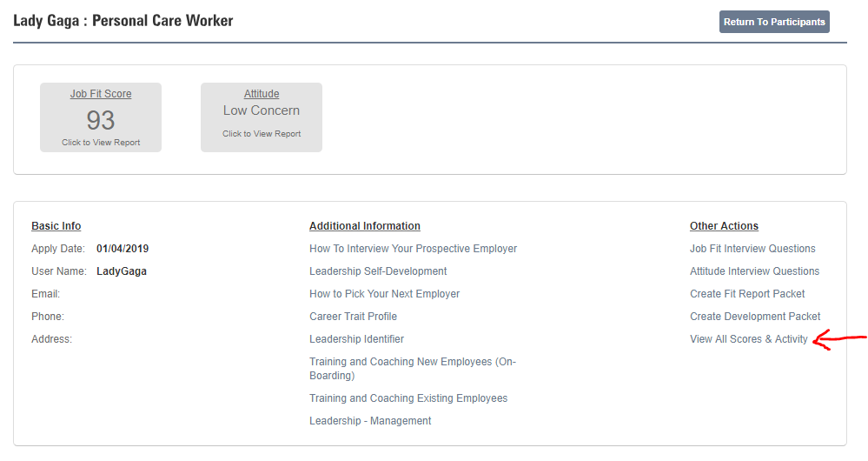This screenshot has width=868, height=461.
Task: Open Leadership Self-Development link
Action: (378, 271)
